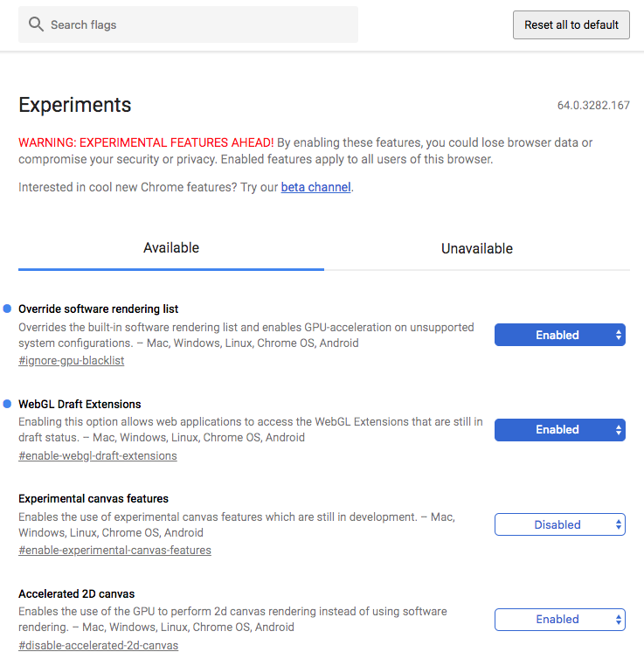Switch to the Unavailable tab
The height and width of the screenshot is (659, 644).
pos(477,249)
